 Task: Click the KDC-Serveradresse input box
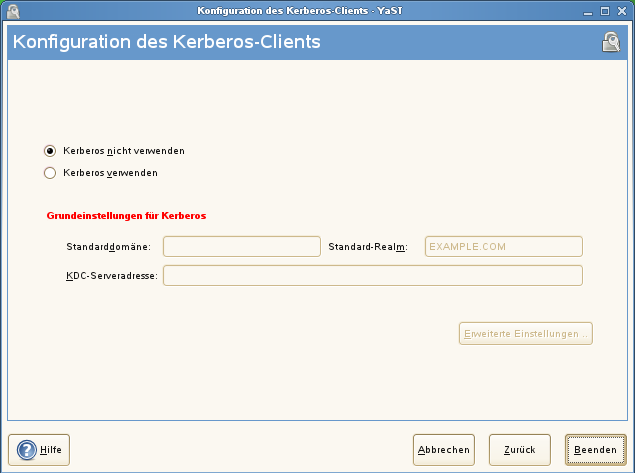[x=372, y=276]
